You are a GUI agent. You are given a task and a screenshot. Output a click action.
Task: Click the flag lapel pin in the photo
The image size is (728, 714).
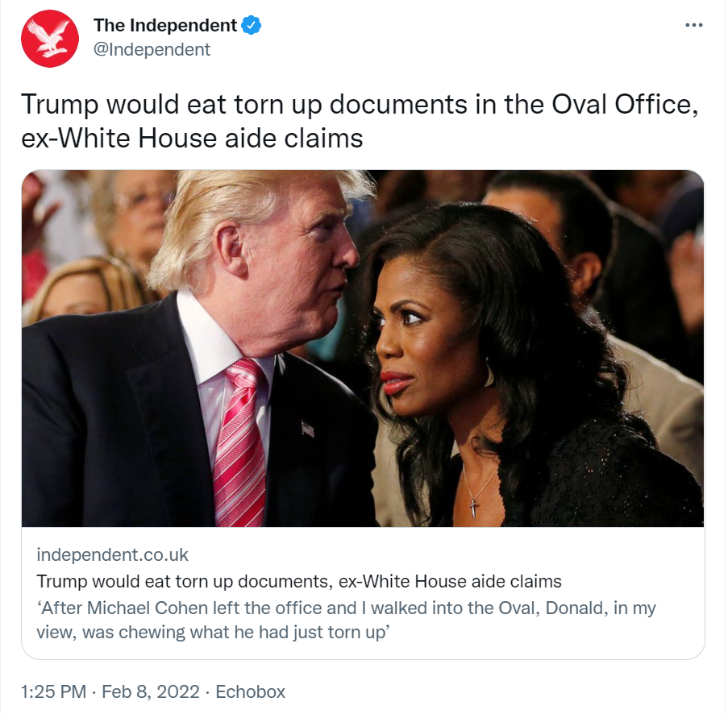tap(307, 428)
